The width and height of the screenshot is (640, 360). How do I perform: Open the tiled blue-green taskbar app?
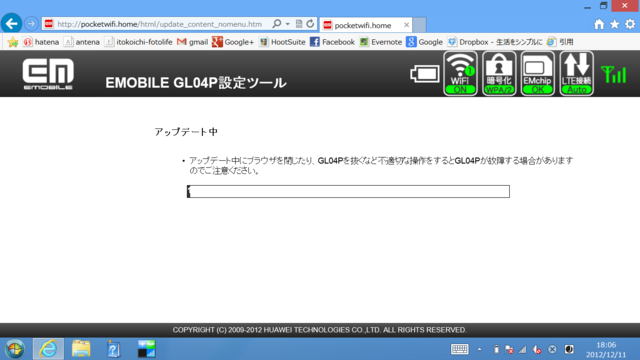click(146, 349)
